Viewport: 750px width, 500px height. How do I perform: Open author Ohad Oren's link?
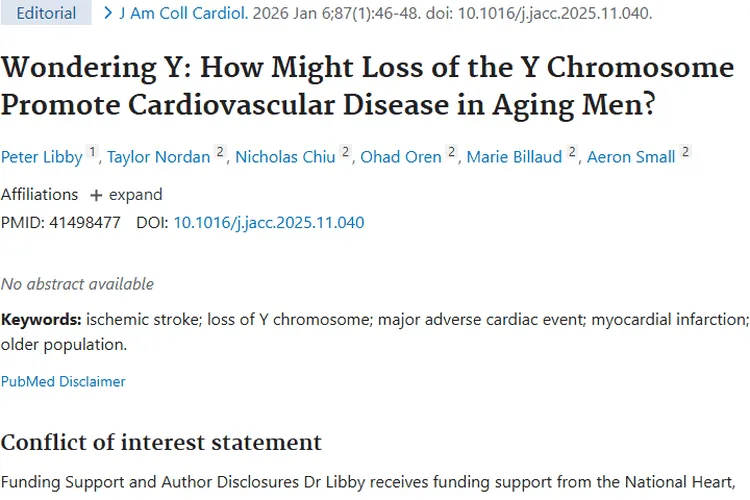pos(400,157)
